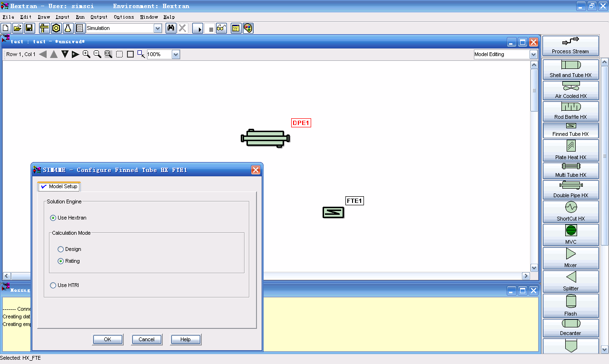Pick the Process Stream palette button
The height and width of the screenshot is (364, 609).
(x=570, y=46)
